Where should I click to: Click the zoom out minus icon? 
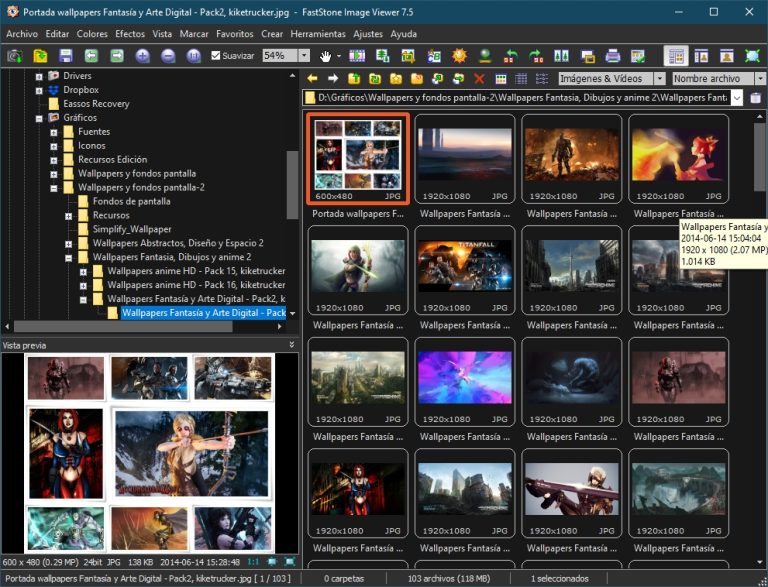tap(168, 56)
